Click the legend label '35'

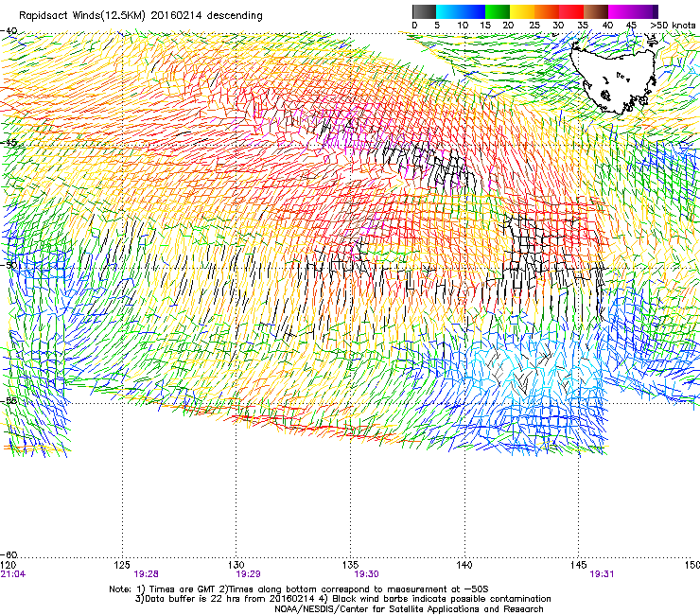tap(583, 26)
